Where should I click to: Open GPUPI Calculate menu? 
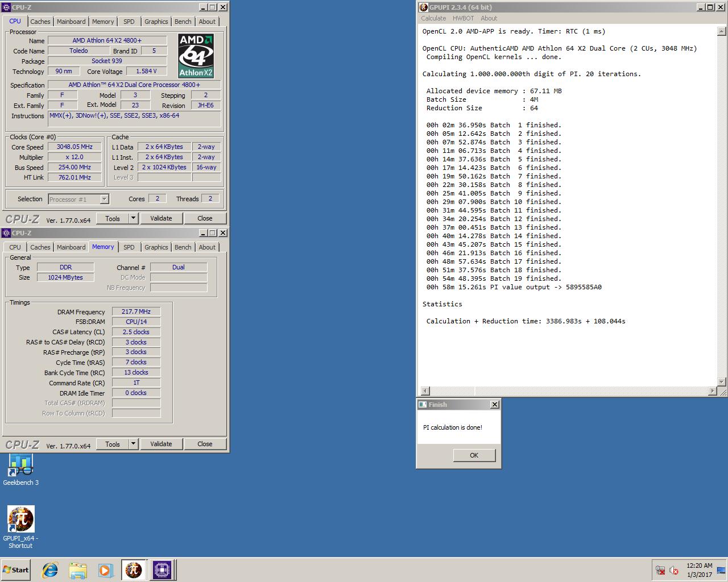pyautogui.click(x=433, y=18)
